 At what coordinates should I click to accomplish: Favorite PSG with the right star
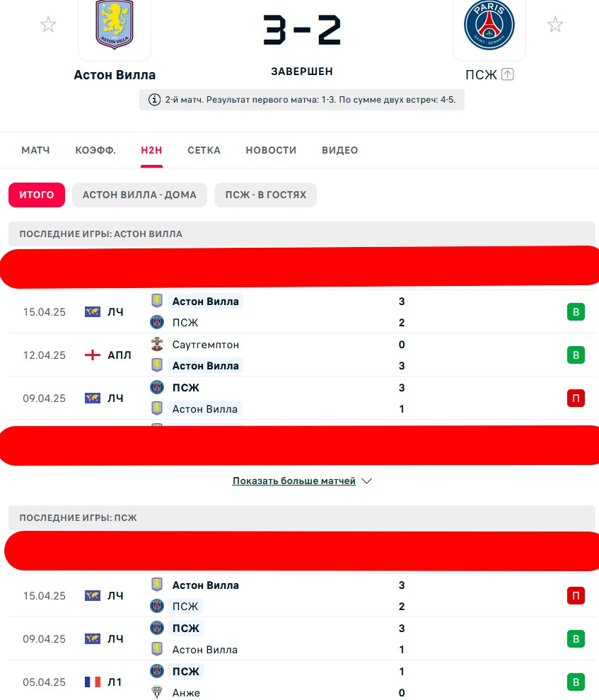pyautogui.click(x=555, y=25)
